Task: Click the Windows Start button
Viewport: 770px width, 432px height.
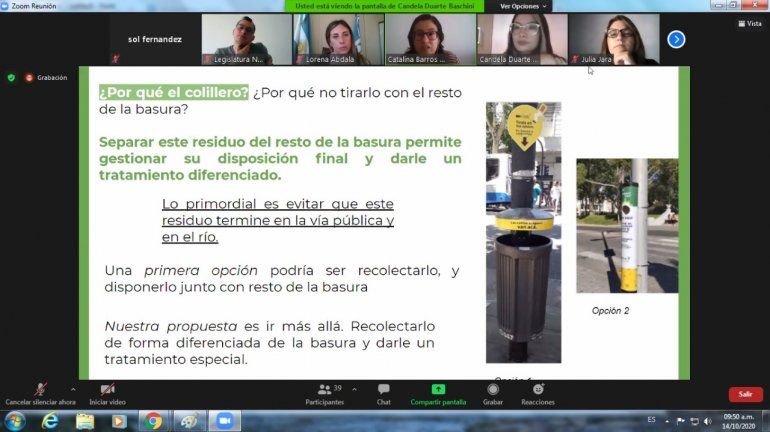Action: point(14,421)
